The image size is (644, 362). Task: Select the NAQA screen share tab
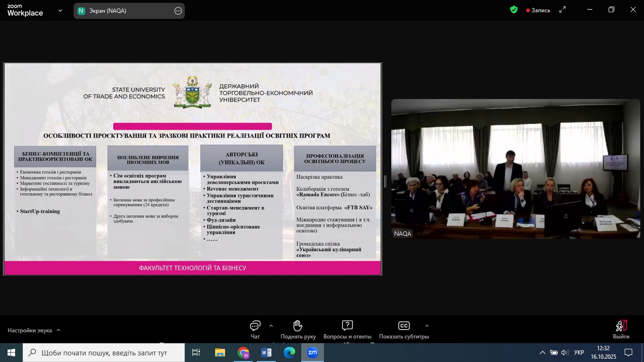coord(123,11)
